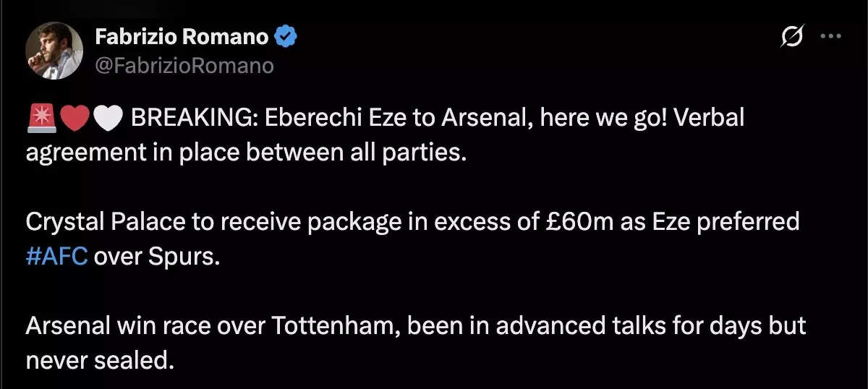Open Fabrizio Romano's profile picture
Screen dimensions: 868x389
click(54, 51)
